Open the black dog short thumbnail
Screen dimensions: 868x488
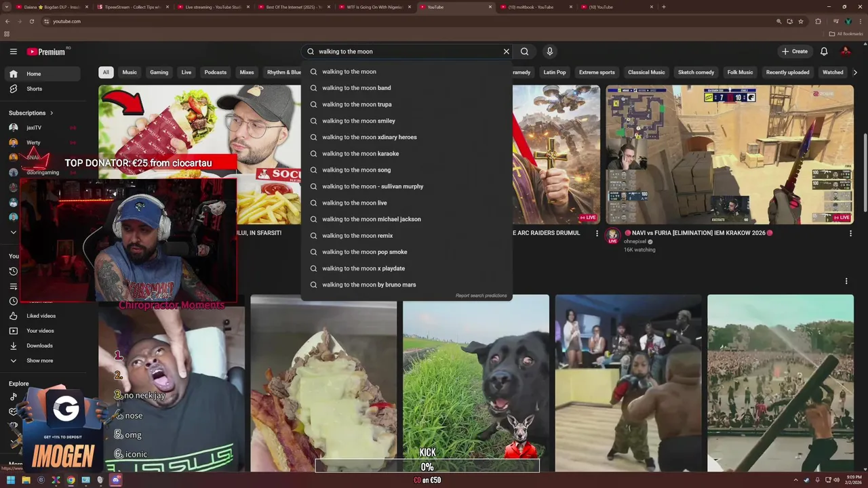476,383
